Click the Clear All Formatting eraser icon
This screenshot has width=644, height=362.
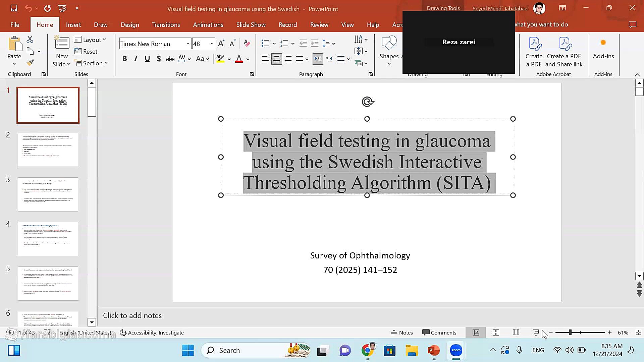(247, 43)
